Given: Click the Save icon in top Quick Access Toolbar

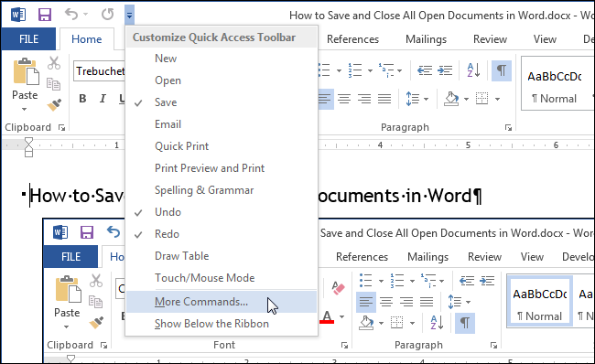Looking at the screenshot, I should coord(45,15).
